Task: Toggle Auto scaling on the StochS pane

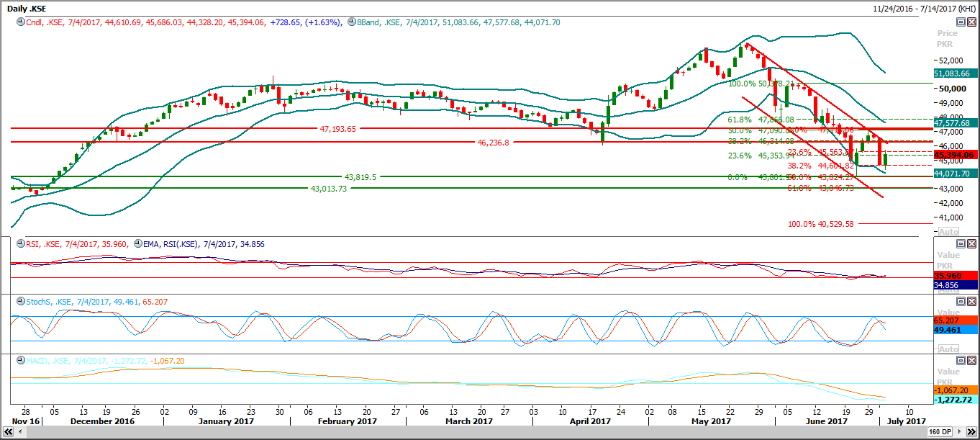Action: tap(948, 349)
